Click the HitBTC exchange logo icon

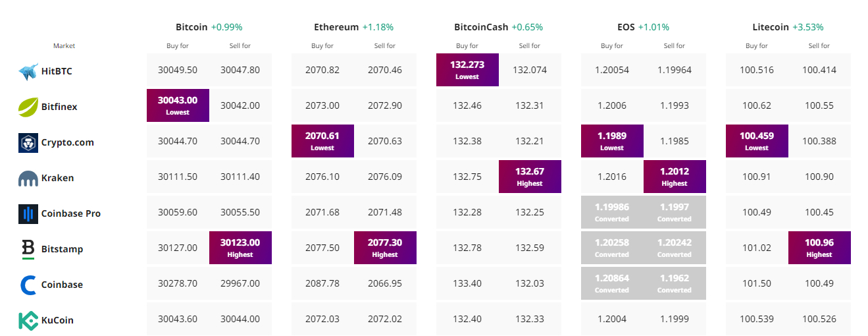28,71
